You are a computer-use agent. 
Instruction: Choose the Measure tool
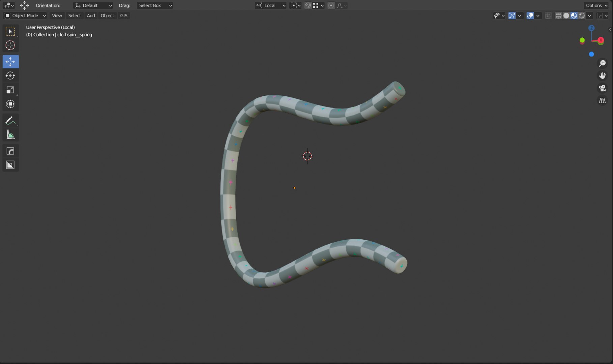(10, 134)
